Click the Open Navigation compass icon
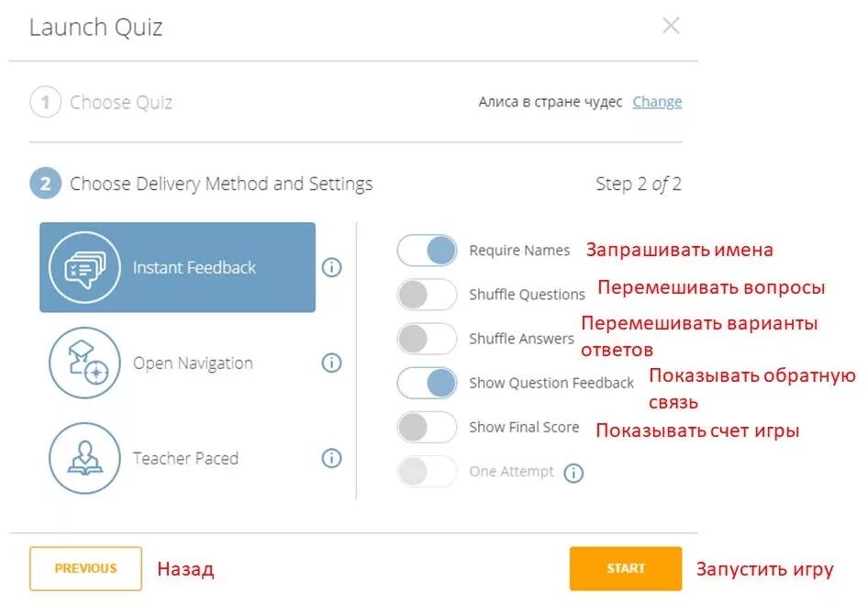Image resolution: width=868 pixels, height=604 pixels. coord(84,363)
